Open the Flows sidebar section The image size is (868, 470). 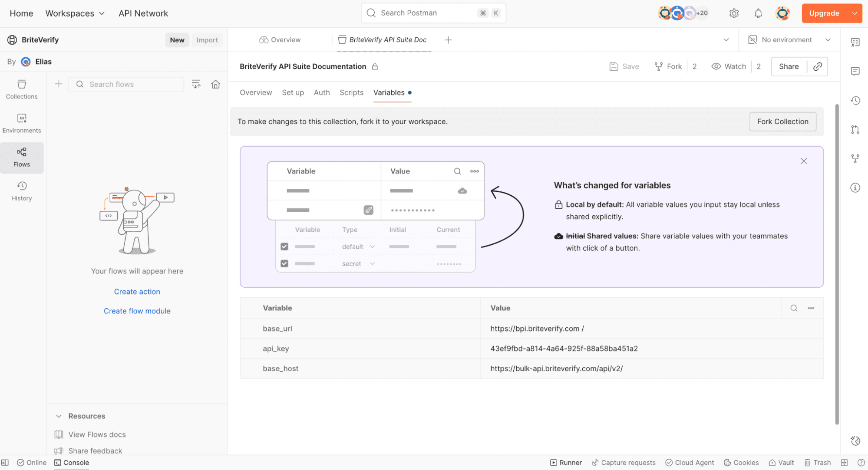click(22, 157)
